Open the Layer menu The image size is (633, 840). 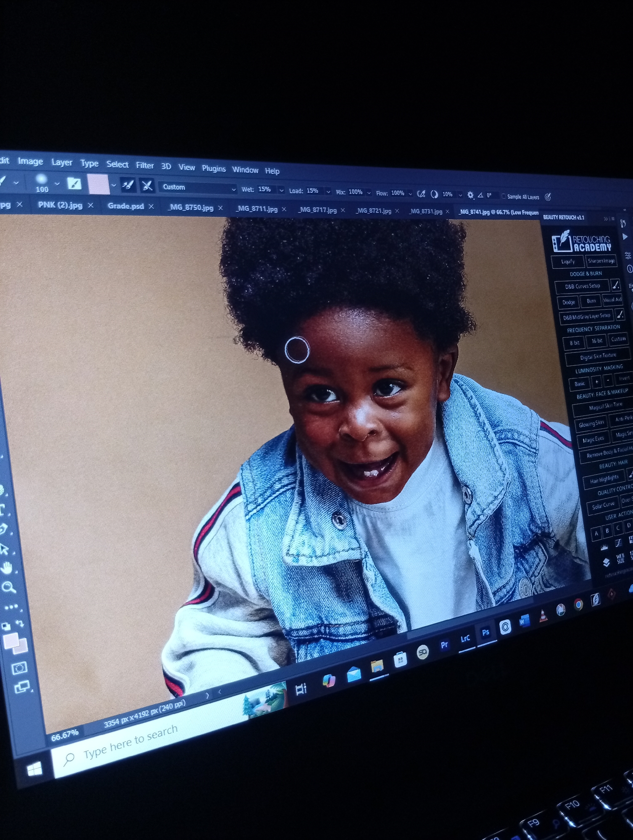(62, 163)
